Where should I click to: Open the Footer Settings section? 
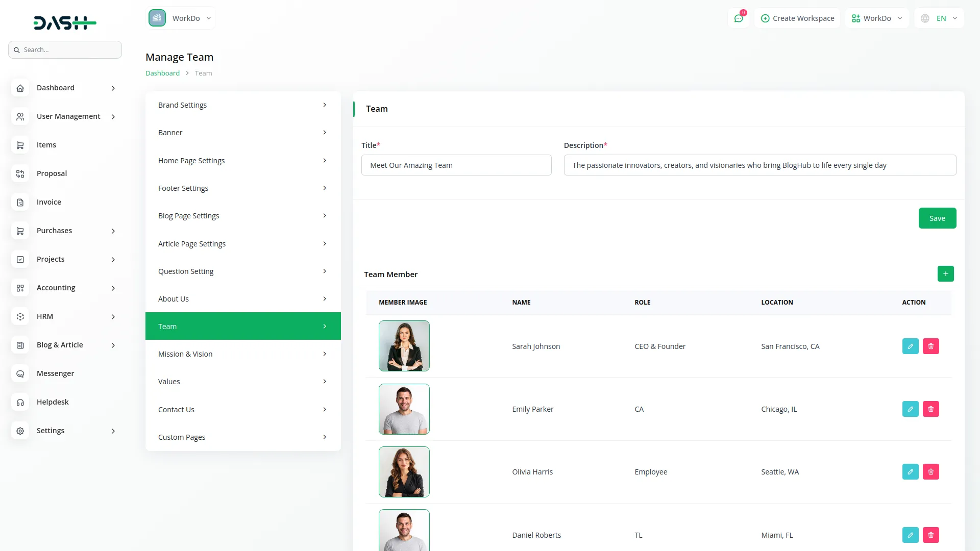click(x=243, y=188)
